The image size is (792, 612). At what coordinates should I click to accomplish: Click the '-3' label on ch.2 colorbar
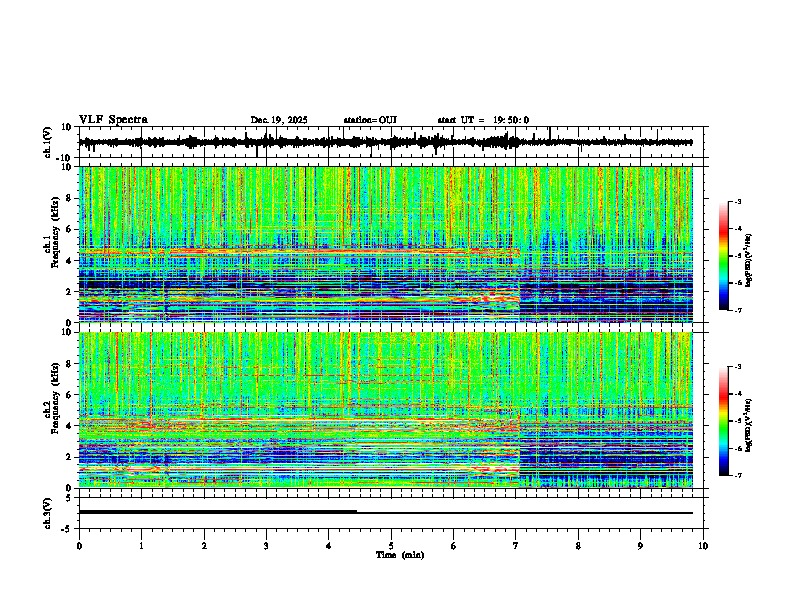click(737, 367)
